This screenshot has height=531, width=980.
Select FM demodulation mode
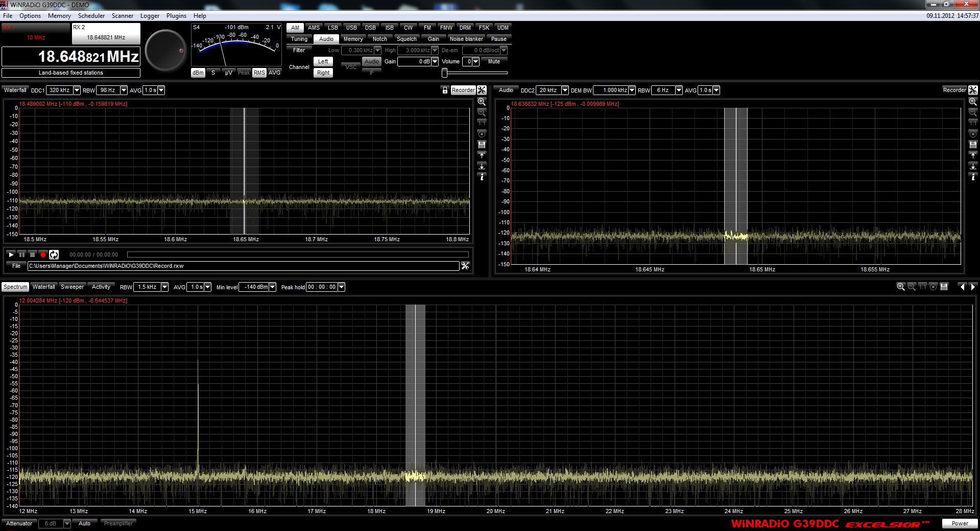click(x=427, y=28)
